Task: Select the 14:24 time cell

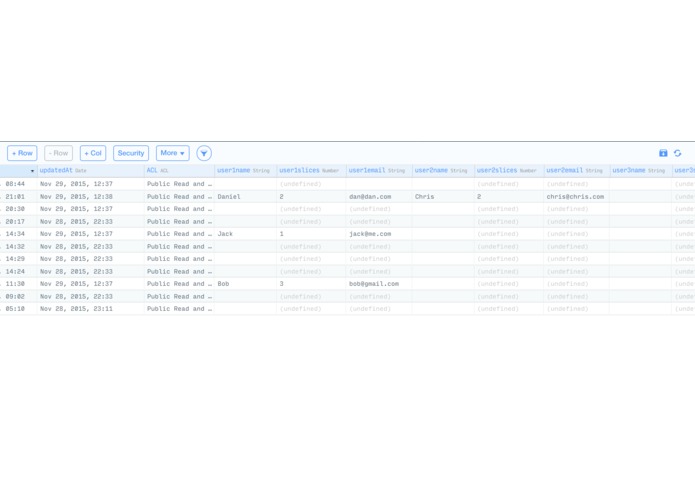Action: [x=19, y=272]
